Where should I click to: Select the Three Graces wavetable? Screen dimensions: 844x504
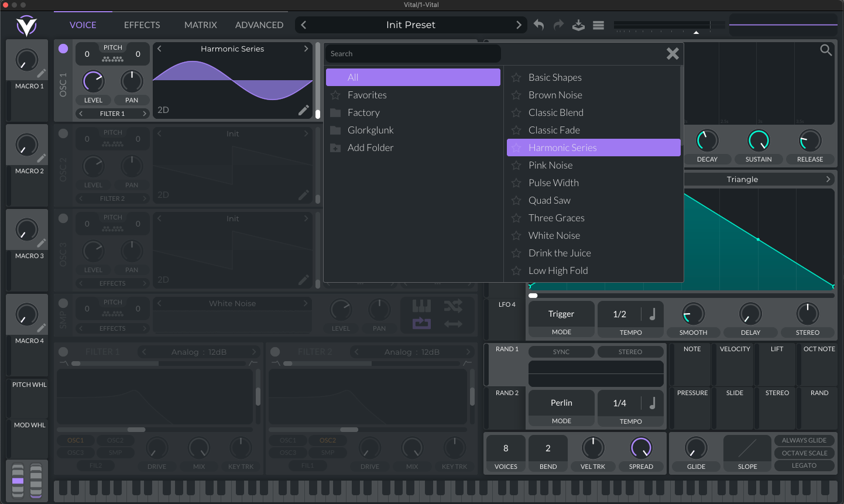pos(593,218)
